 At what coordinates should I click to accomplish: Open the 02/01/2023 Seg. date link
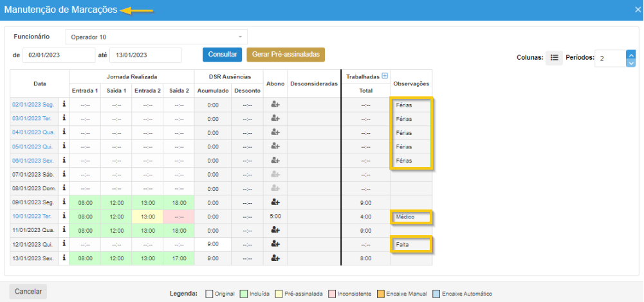tap(34, 104)
